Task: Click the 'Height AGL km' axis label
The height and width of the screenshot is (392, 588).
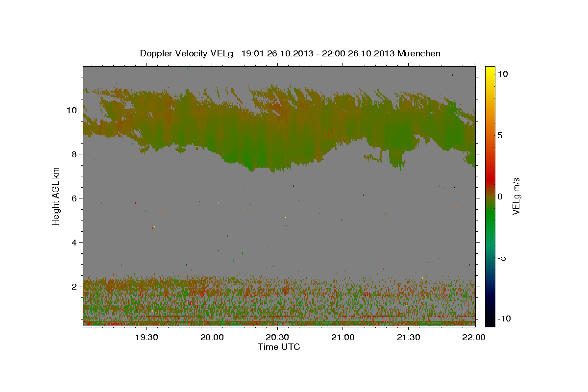Action: [x=56, y=196]
